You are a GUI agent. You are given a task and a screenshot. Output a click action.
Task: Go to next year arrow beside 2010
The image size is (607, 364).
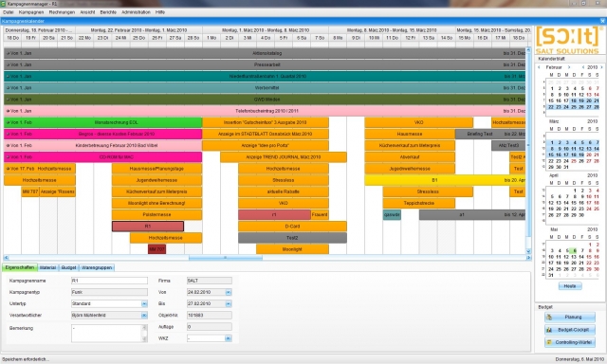tap(601, 67)
